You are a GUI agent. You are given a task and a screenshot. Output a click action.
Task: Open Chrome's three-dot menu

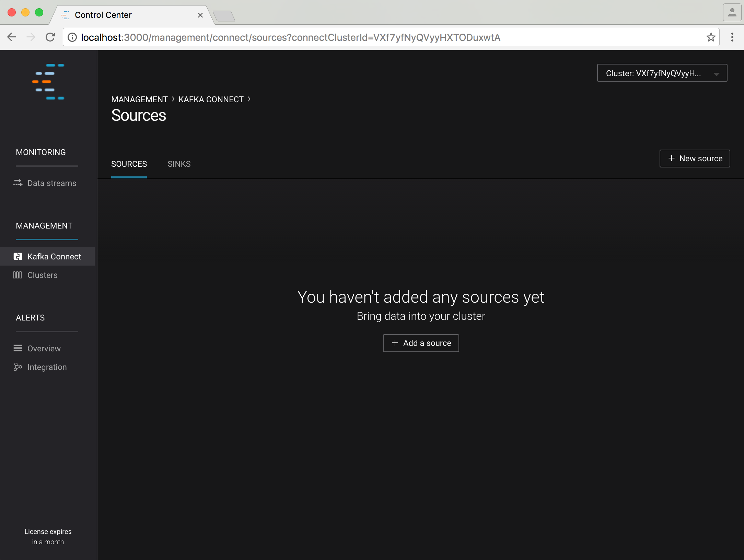[732, 37]
